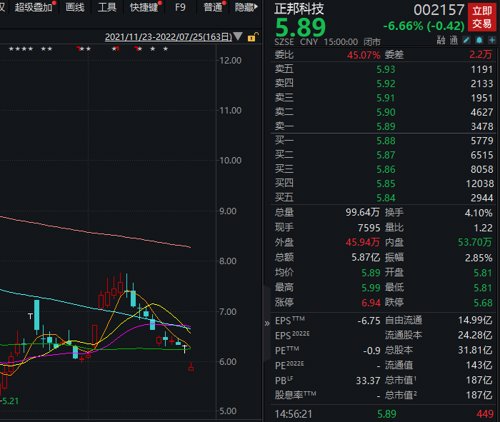Click the change -6.66% (-0.42)
Viewport: 500px width, 422px height.
click(424, 26)
